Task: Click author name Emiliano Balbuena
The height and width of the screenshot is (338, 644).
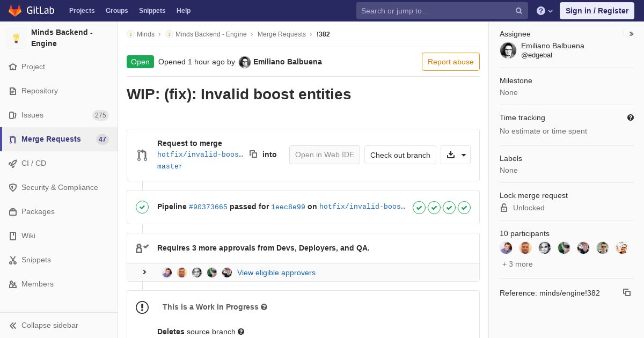Action: (288, 62)
